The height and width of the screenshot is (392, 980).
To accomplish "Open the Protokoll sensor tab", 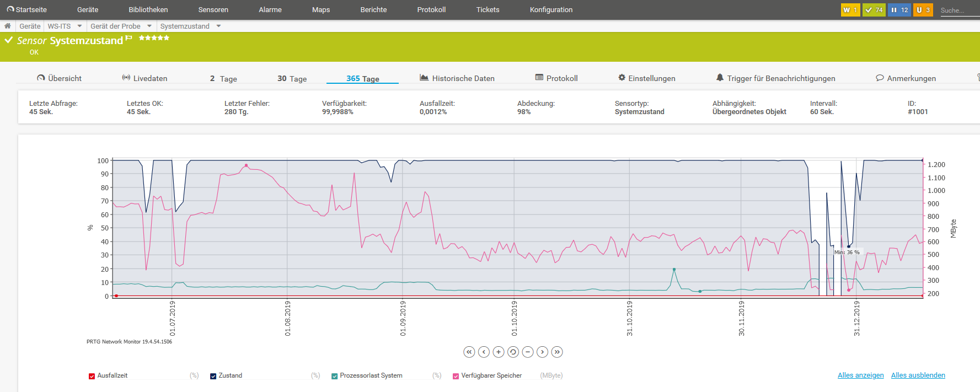I will pyautogui.click(x=556, y=78).
